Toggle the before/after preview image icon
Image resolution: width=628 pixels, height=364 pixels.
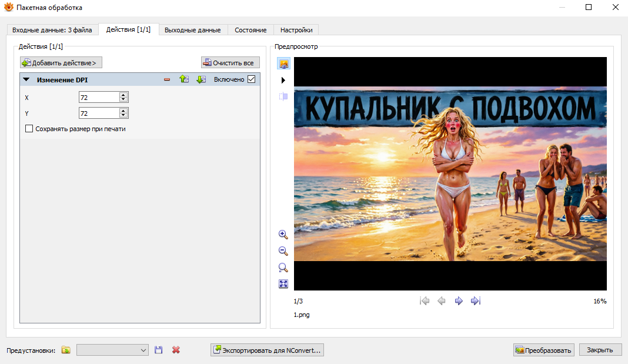click(x=283, y=64)
